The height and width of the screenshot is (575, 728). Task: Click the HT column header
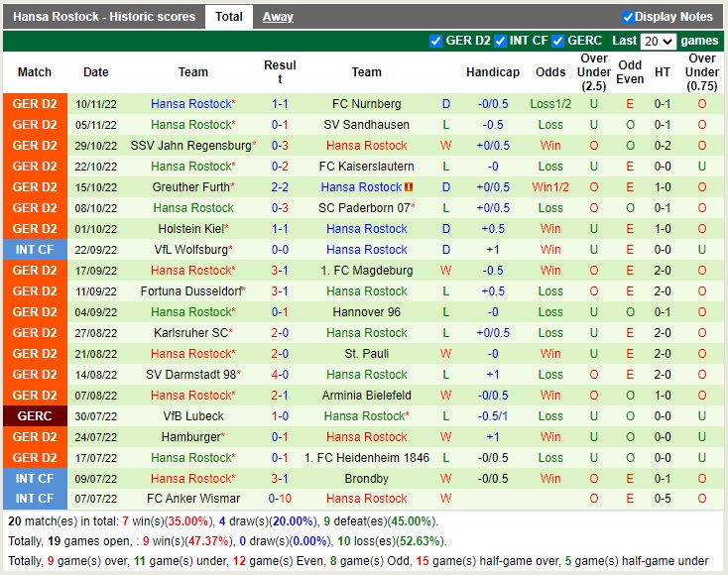[x=663, y=72]
